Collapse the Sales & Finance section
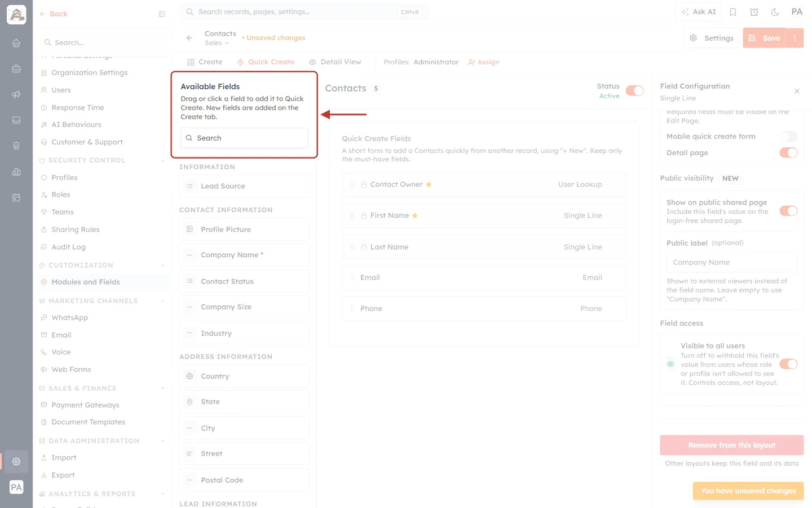This screenshot has height=508, width=812. [x=163, y=388]
